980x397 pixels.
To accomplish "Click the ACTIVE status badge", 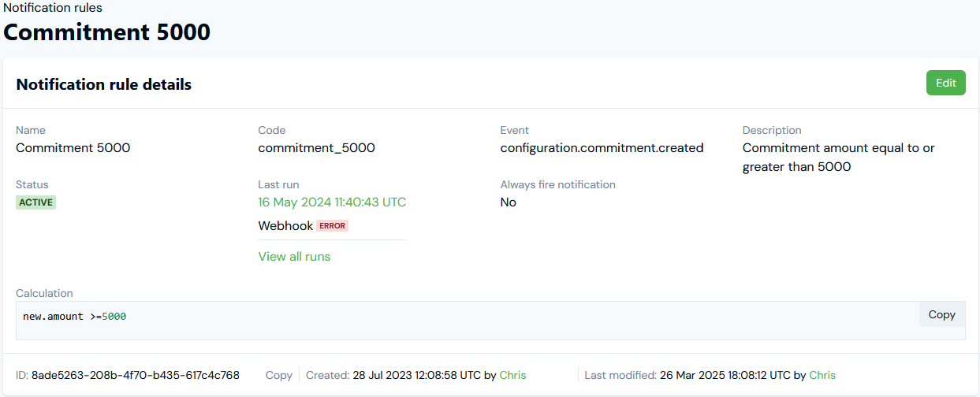I will pos(36,202).
